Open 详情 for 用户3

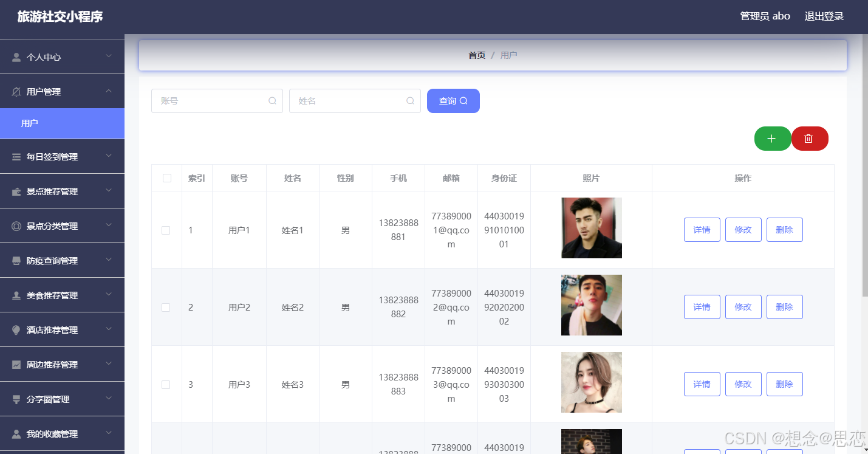click(702, 384)
